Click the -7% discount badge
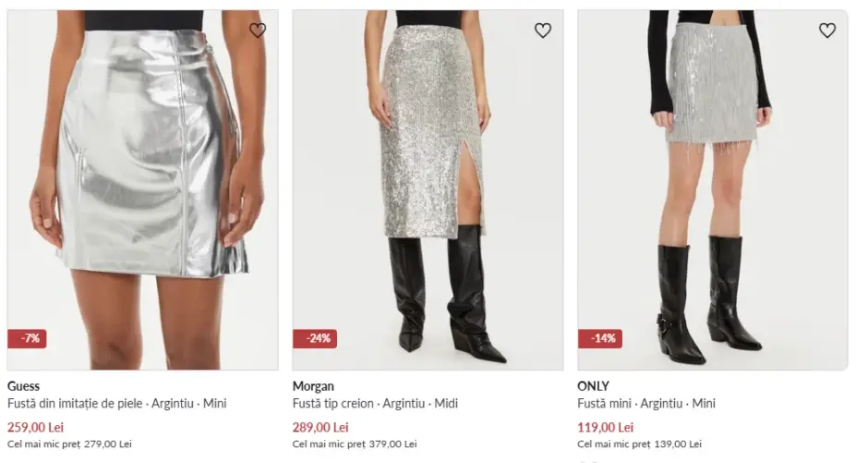This screenshot has height=463, width=868. pyautogui.click(x=27, y=338)
